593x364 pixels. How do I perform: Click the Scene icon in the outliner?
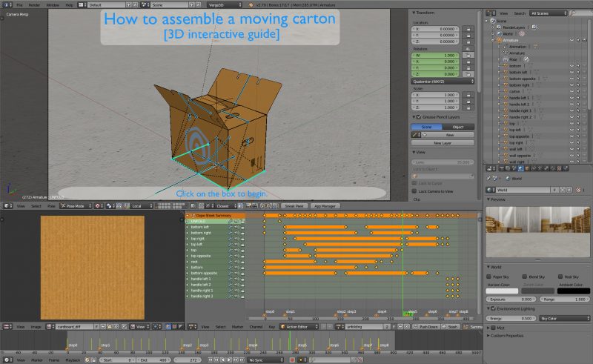coord(494,21)
